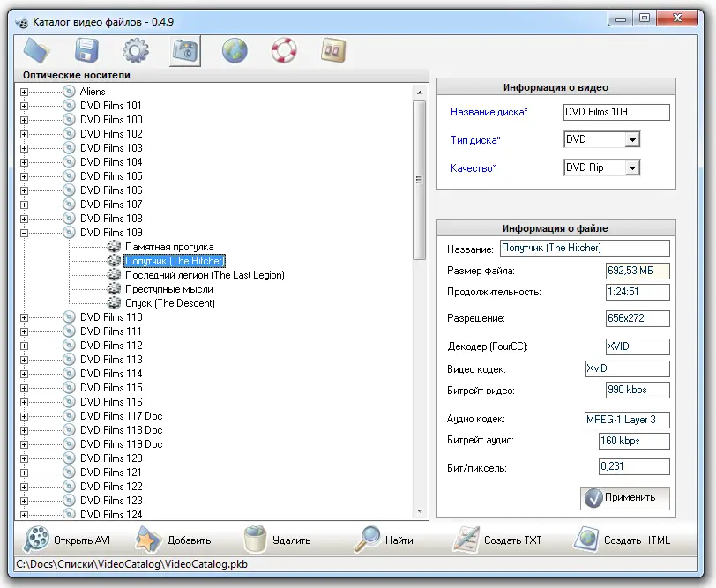Screen dimensions: 716x588
Task: Click the camera toolbar icon
Action: pos(185,50)
